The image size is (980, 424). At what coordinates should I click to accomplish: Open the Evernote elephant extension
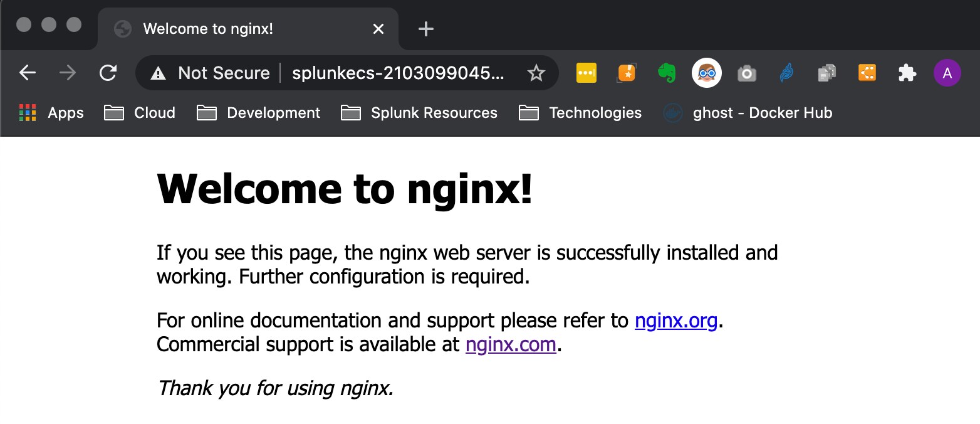(667, 73)
